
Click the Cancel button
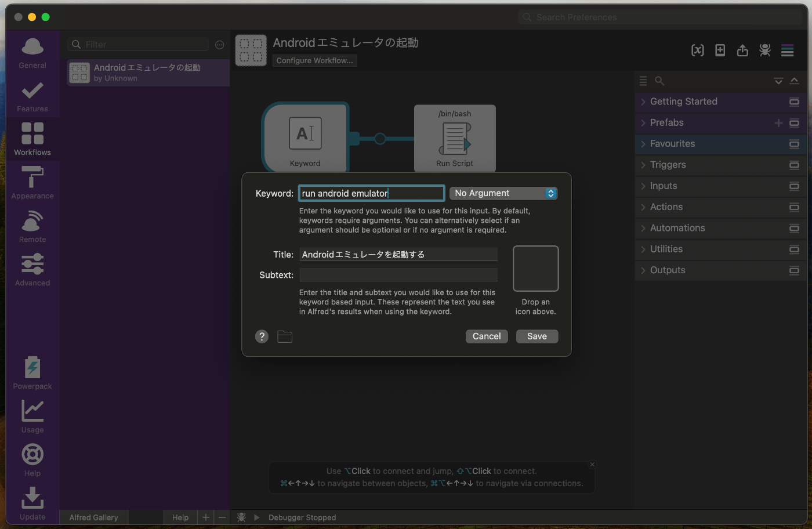tap(487, 336)
